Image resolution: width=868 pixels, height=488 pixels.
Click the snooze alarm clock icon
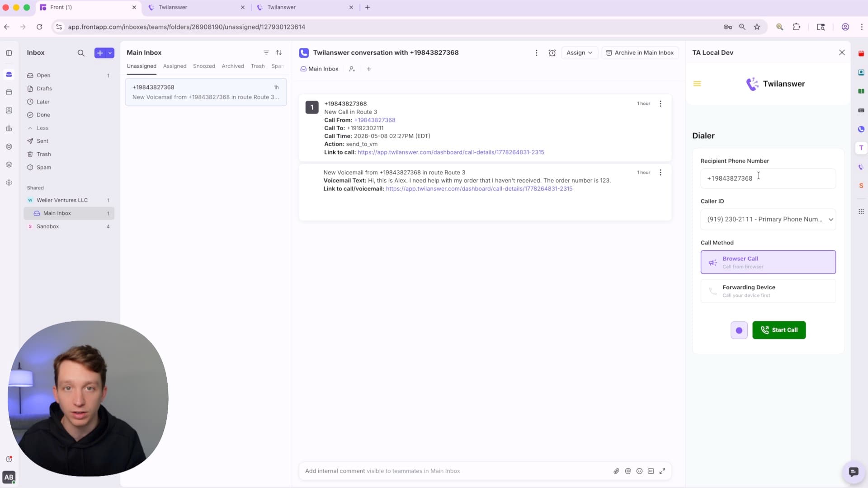[x=552, y=53]
